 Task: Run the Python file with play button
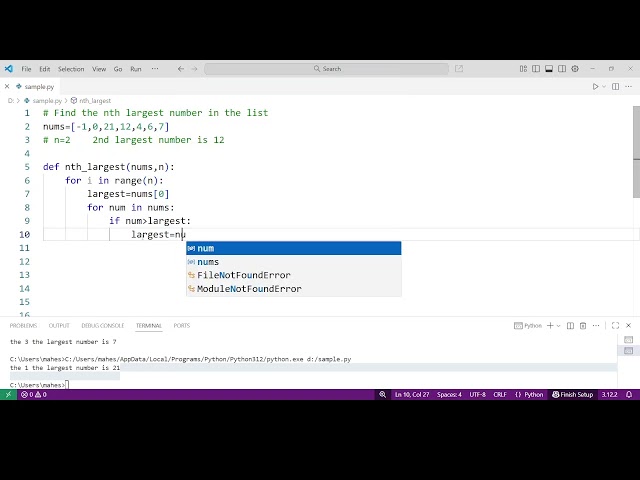(x=596, y=87)
